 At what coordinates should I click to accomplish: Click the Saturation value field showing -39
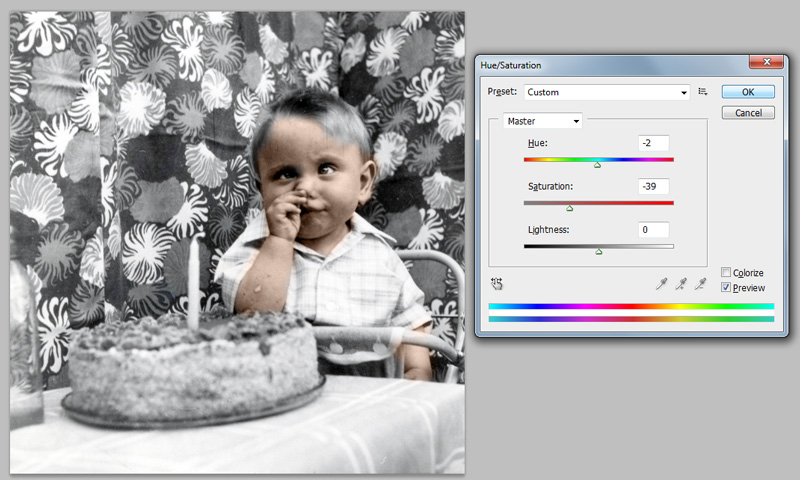[x=655, y=186]
